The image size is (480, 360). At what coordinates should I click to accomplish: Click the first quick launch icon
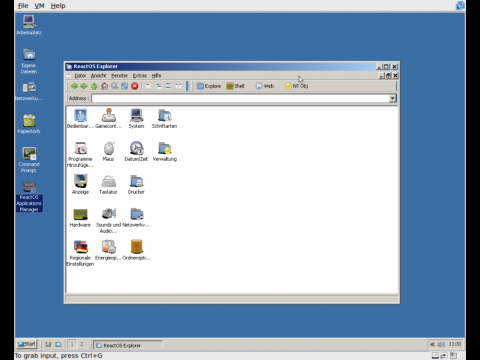(48, 344)
